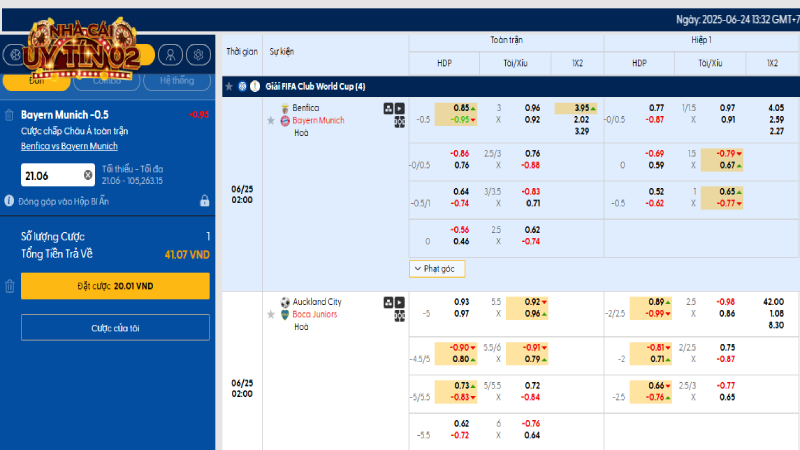The height and width of the screenshot is (450, 800).
Task: Select first-half handicap odds 0.89
Action: (656, 302)
